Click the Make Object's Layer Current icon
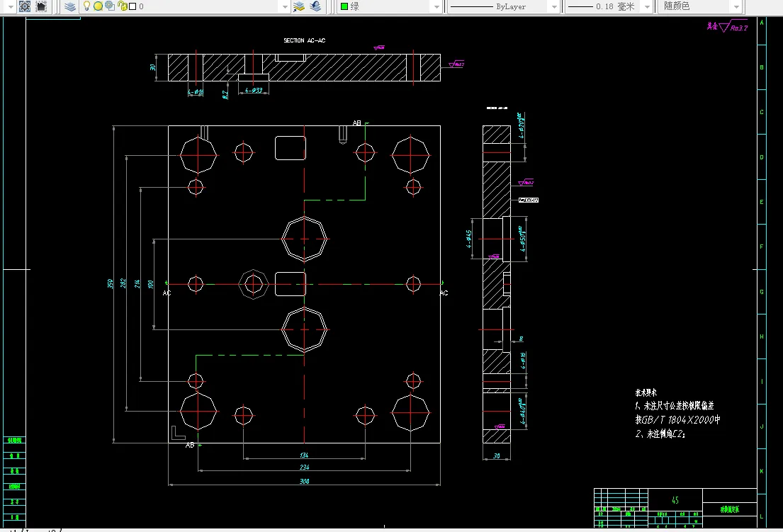This screenshot has height=532, width=783. coord(298,6)
